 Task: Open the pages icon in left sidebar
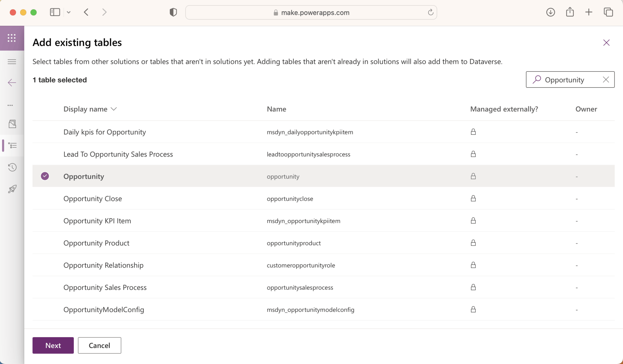tap(12, 124)
